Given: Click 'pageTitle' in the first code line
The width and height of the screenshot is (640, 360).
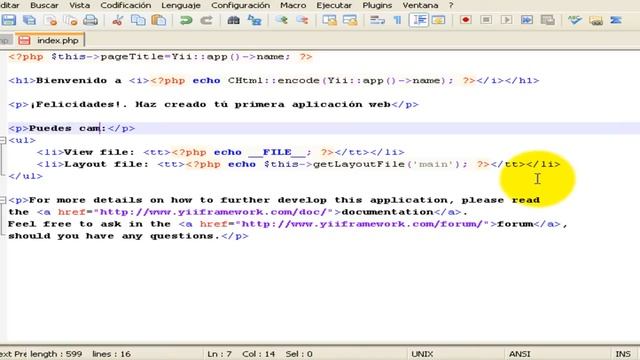Looking at the screenshot, I should coord(132,57).
